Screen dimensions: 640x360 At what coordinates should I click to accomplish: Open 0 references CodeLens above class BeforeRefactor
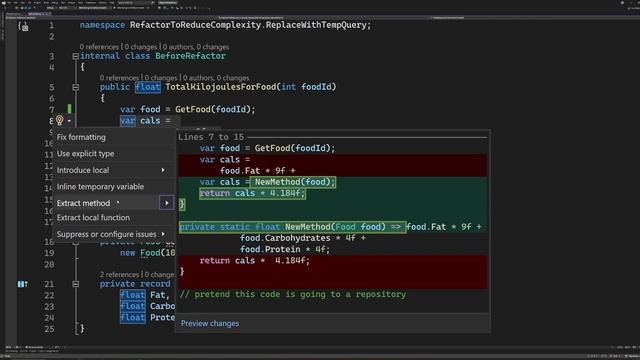tap(99, 47)
